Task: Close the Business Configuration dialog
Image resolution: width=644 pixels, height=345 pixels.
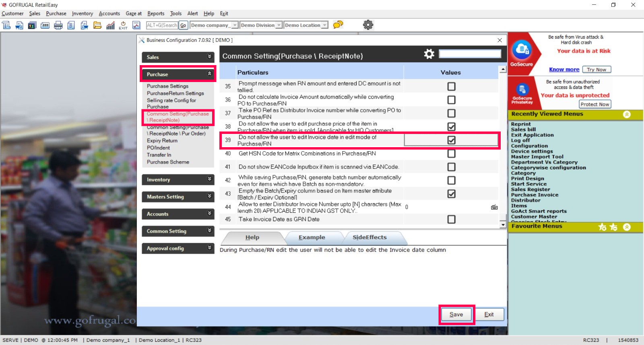Action: click(500, 40)
